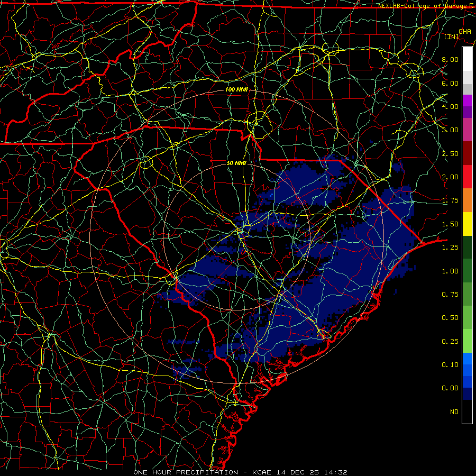The width and height of the screenshot is (476, 476).
Task: Click the 0.00 inch legend label
Action: [450, 388]
